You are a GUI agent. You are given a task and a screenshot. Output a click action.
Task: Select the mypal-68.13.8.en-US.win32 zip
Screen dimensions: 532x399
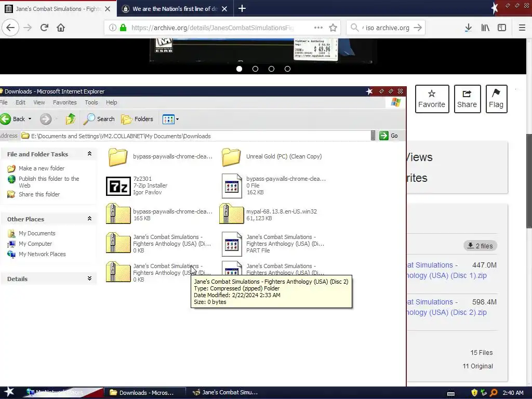click(268, 214)
